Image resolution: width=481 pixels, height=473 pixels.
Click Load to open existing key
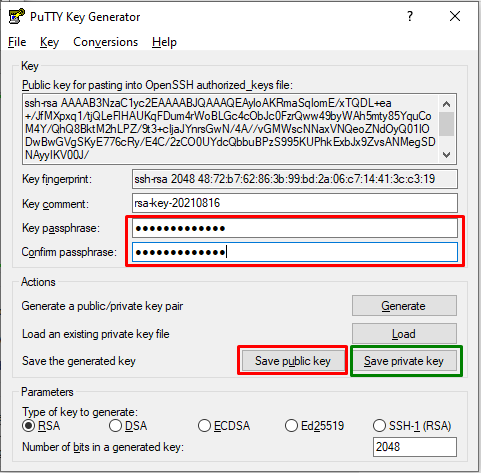coord(404,333)
